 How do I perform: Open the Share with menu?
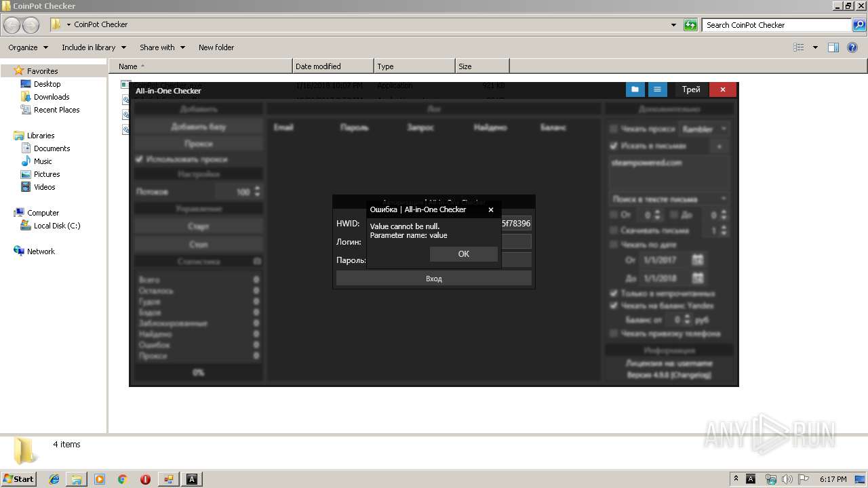(x=162, y=47)
